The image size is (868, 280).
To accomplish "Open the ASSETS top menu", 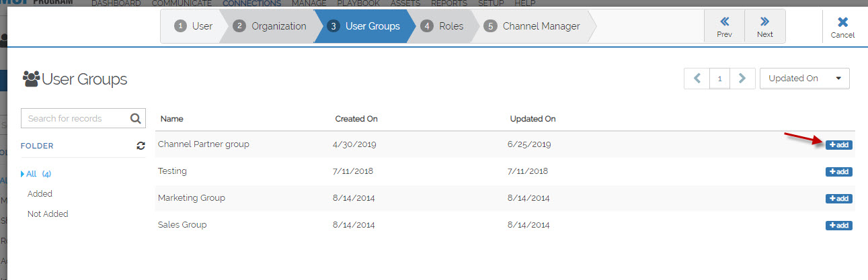I will [x=405, y=3].
